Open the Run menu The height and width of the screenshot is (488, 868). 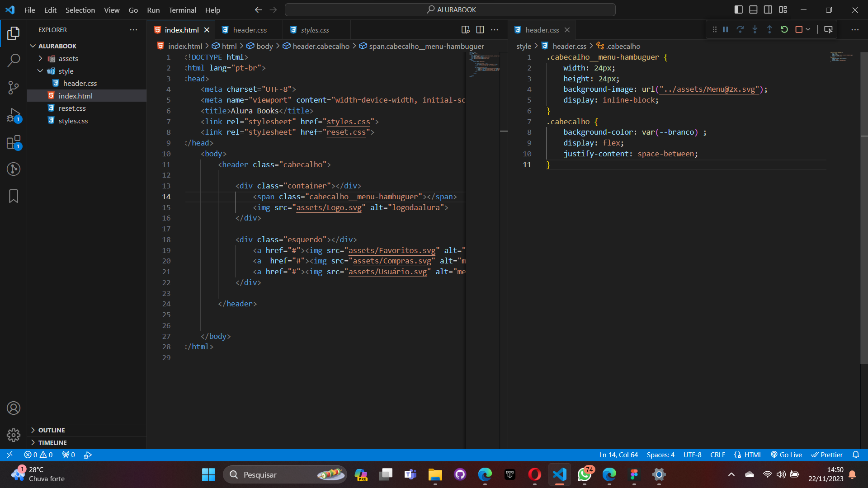(x=153, y=10)
